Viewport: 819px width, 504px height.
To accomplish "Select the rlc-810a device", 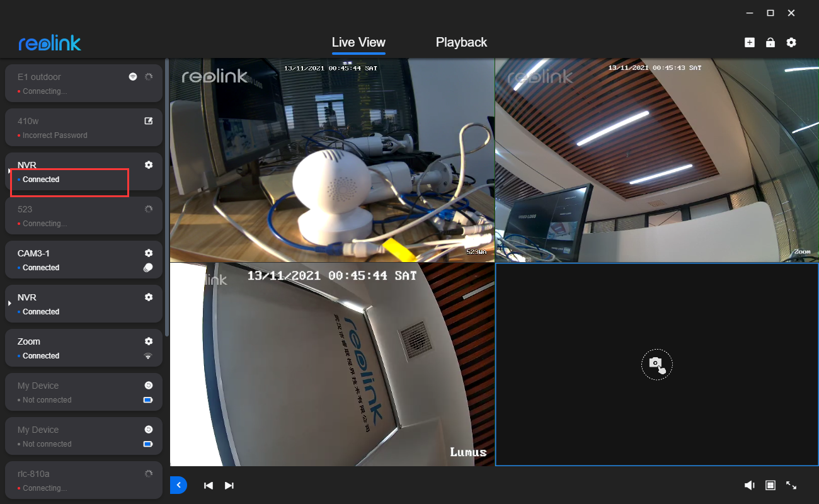I will click(x=84, y=480).
